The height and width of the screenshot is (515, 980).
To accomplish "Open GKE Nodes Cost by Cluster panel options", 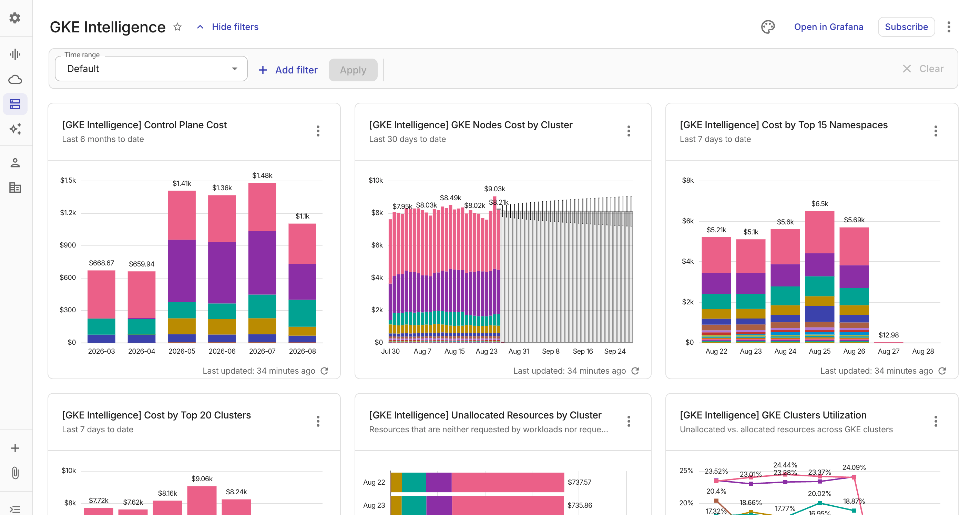I will pos(629,131).
